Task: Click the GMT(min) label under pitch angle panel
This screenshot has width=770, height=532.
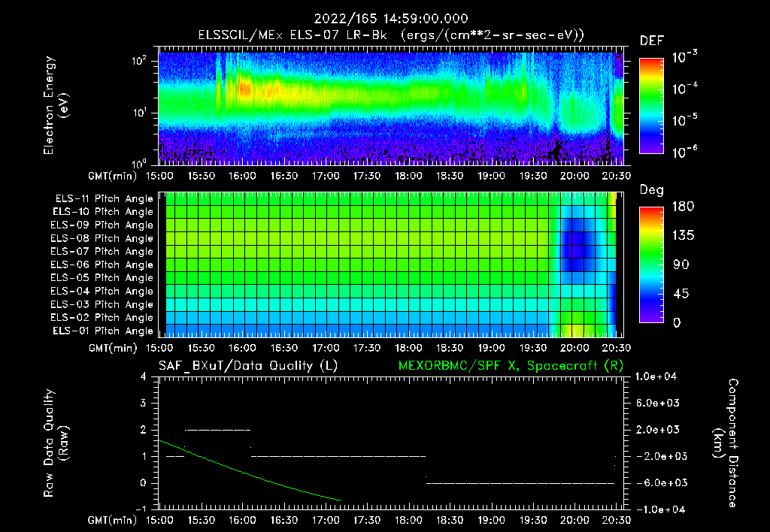Action: [x=113, y=348]
